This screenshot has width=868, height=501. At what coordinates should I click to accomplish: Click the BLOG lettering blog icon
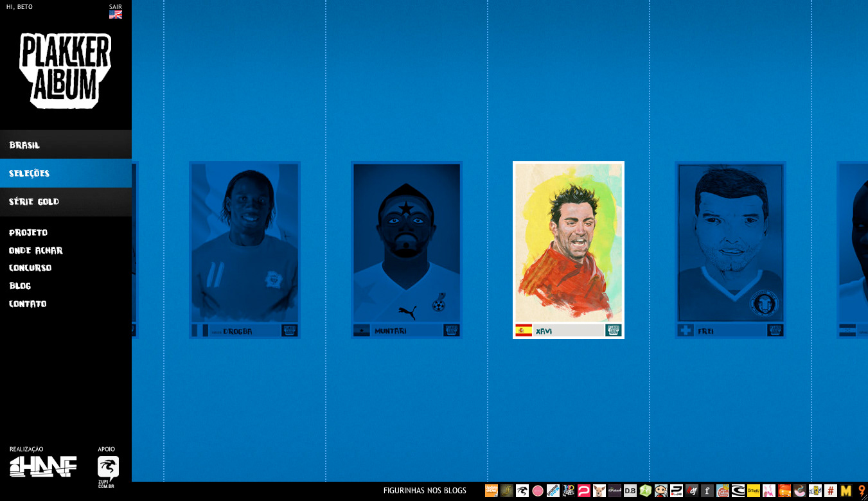point(815,491)
